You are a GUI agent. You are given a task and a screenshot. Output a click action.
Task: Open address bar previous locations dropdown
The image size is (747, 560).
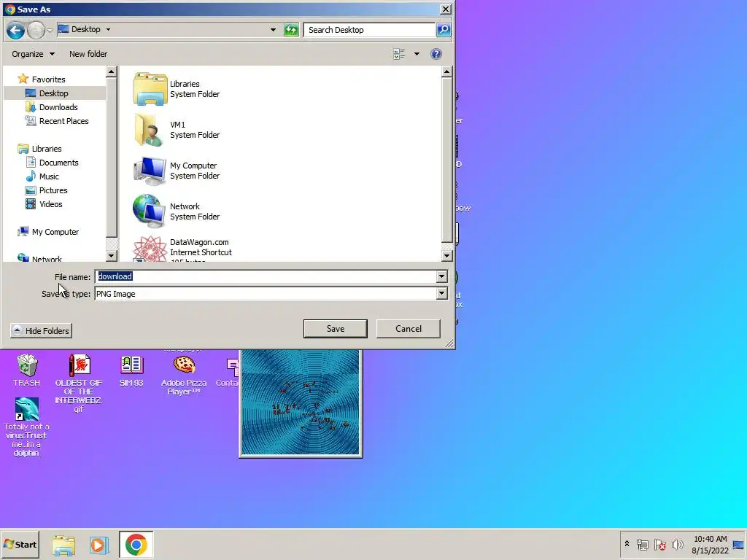[273, 29]
